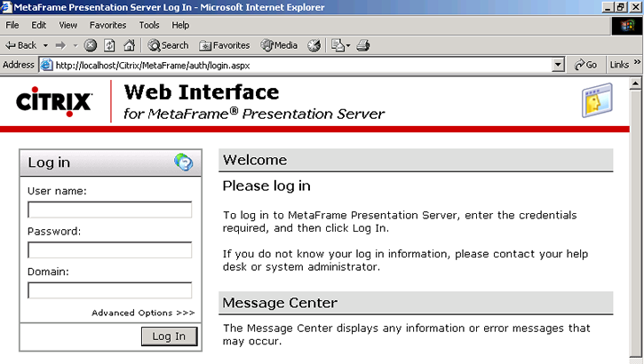Image resolution: width=644 pixels, height=364 pixels.
Task: Open the File menu
Action: click(12, 26)
